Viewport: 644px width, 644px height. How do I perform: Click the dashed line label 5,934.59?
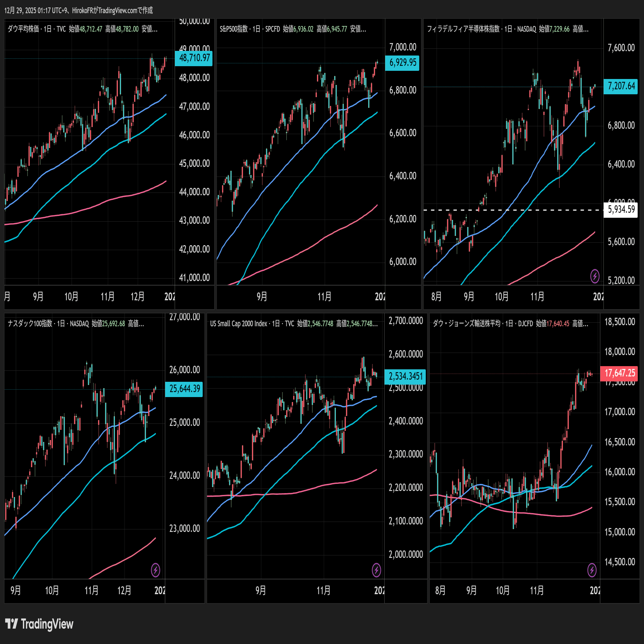coord(621,210)
